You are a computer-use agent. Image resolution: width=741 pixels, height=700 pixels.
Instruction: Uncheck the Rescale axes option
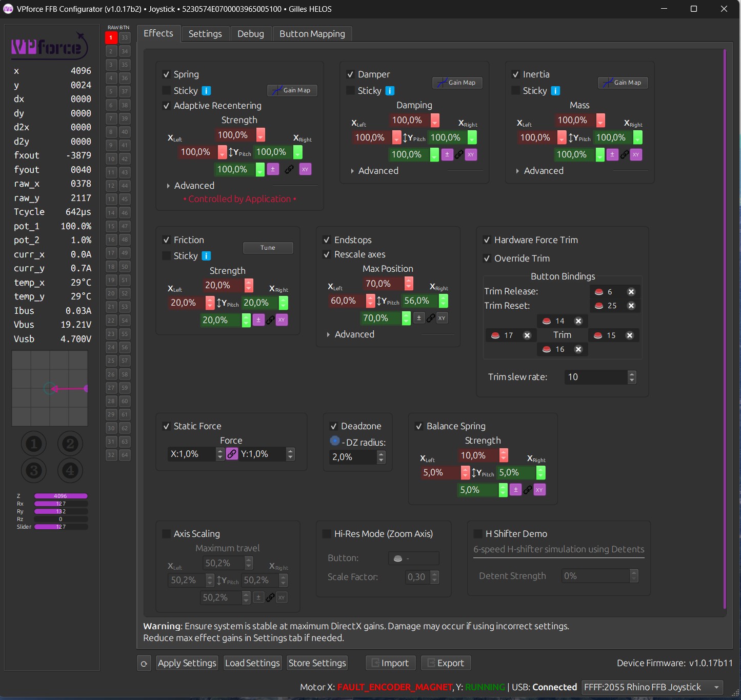327,254
